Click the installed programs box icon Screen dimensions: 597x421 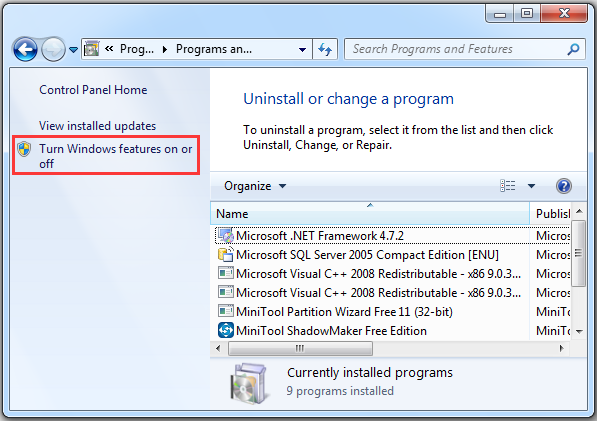249,383
